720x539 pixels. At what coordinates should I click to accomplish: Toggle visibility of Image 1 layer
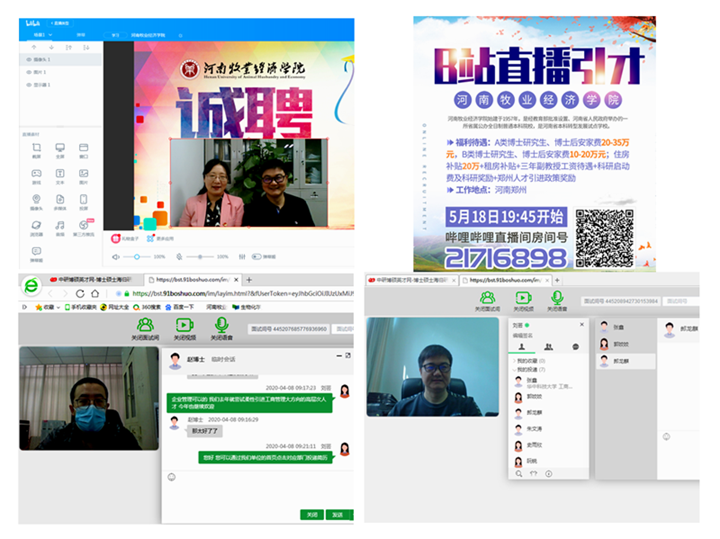point(29,72)
